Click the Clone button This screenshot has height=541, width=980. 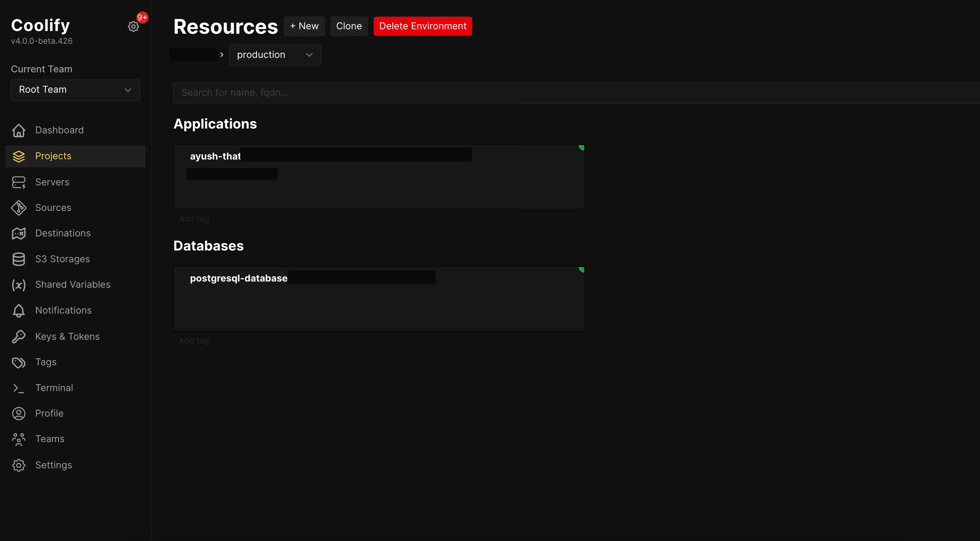(x=348, y=26)
